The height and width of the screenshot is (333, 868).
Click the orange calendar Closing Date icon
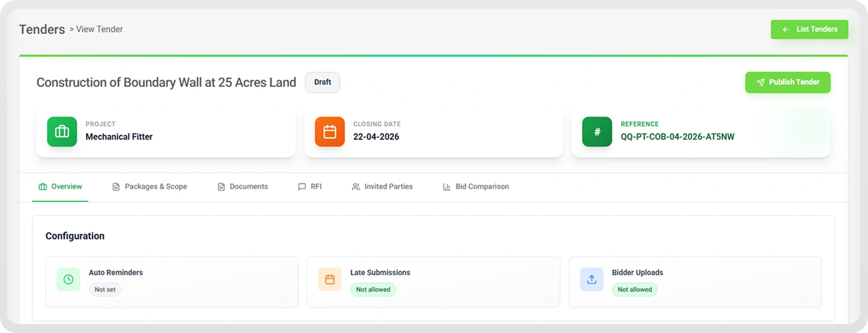[x=330, y=132]
